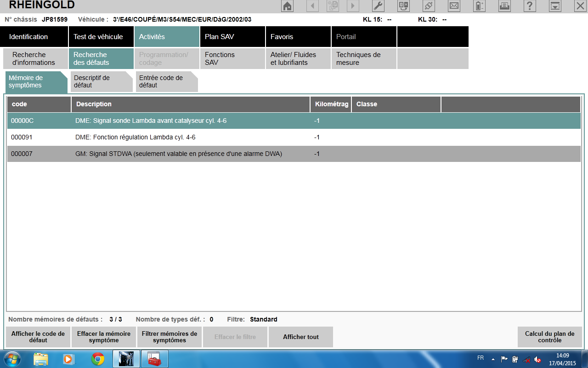Launch Windows Media Player from taskbar
This screenshot has width=588, height=368.
click(x=68, y=359)
